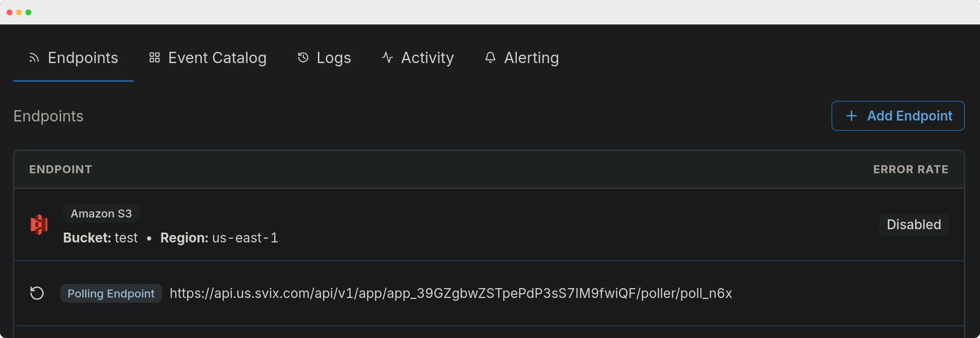The width and height of the screenshot is (980, 338).
Task: Click the ERROR RATE column header
Action: tap(911, 169)
